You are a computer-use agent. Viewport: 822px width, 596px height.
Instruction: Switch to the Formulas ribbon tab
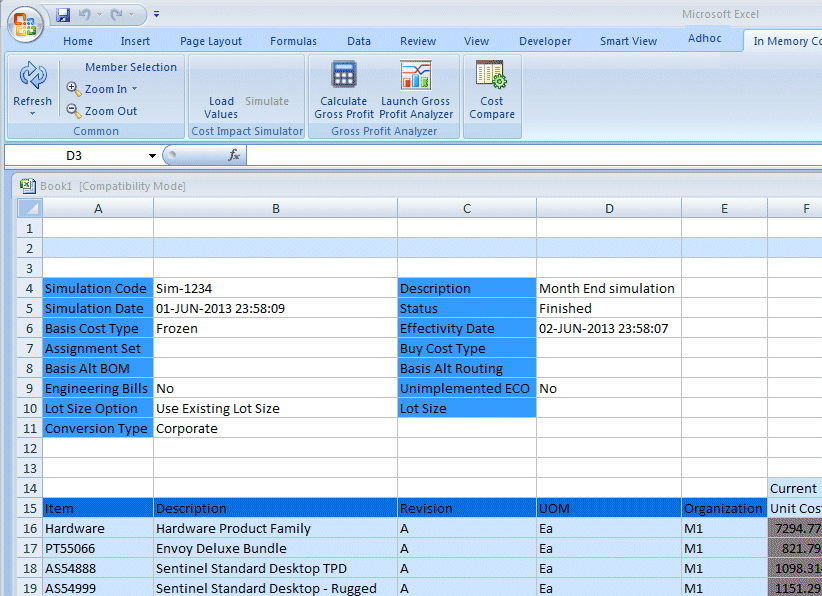click(293, 41)
